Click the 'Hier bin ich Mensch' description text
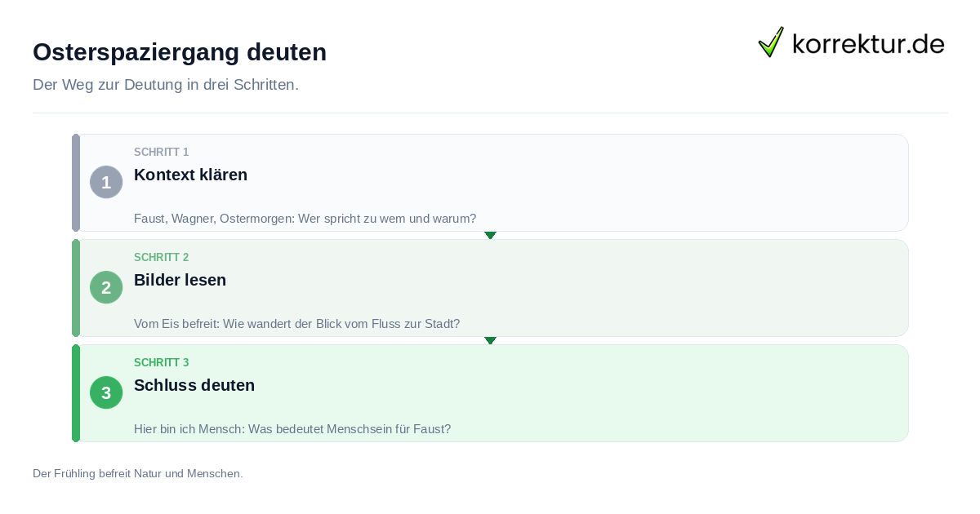This screenshot has height=514, width=980. click(292, 429)
